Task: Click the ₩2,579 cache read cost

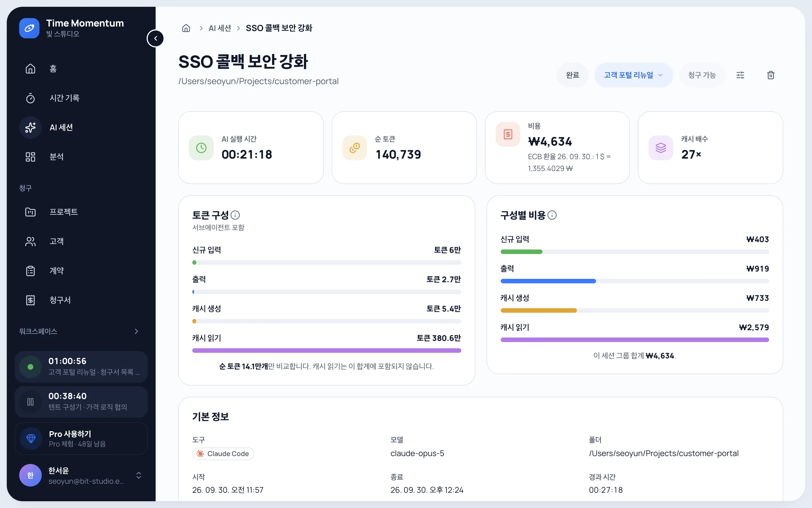Action: [754, 327]
